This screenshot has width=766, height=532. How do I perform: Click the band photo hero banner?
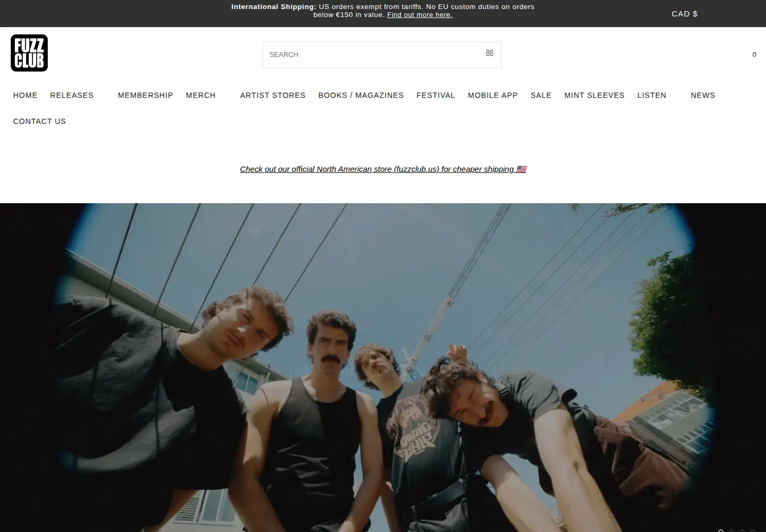point(383,368)
